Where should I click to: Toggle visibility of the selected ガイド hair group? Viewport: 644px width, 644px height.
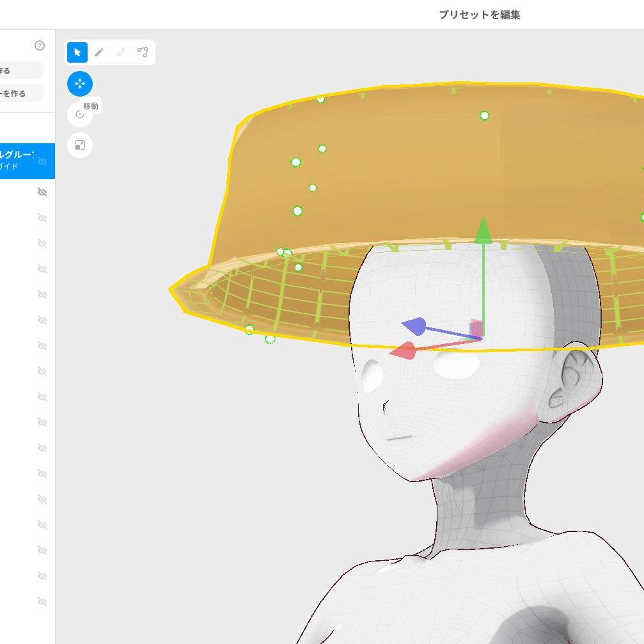[42, 162]
